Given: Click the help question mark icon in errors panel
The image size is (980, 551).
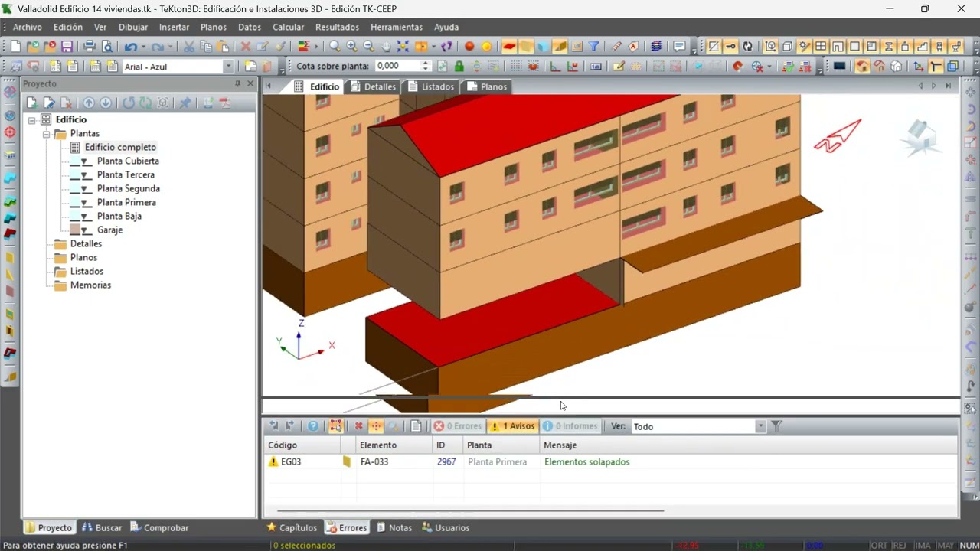Looking at the screenshot, I should click(312, 426).
